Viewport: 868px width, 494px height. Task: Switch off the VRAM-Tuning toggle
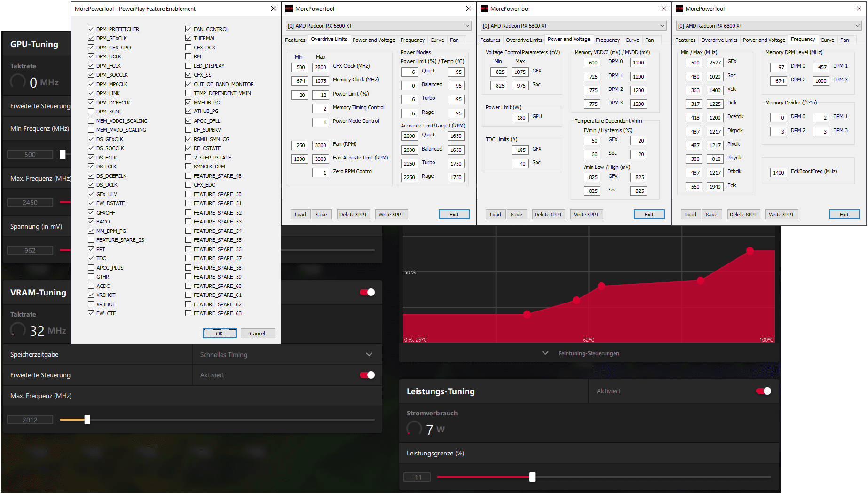point(367,292)
